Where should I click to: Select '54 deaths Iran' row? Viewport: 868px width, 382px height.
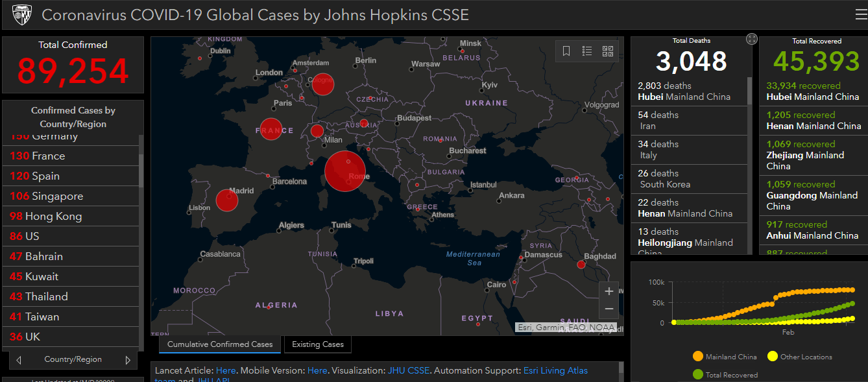(689, 121)
